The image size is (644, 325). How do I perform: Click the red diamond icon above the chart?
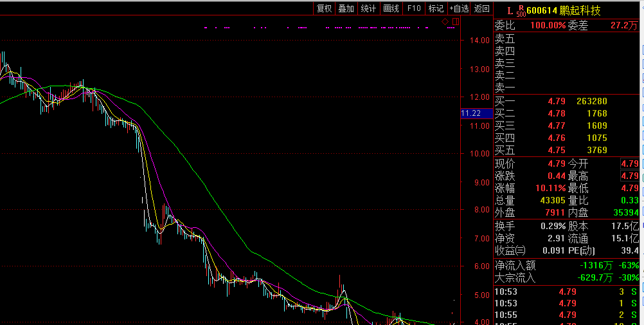(445, 21)
